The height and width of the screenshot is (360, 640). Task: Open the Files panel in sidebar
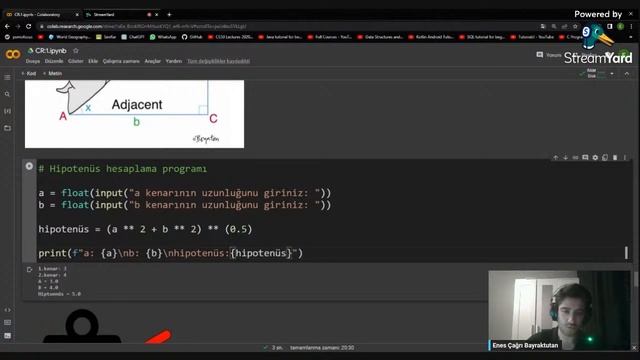click(7, 128)
